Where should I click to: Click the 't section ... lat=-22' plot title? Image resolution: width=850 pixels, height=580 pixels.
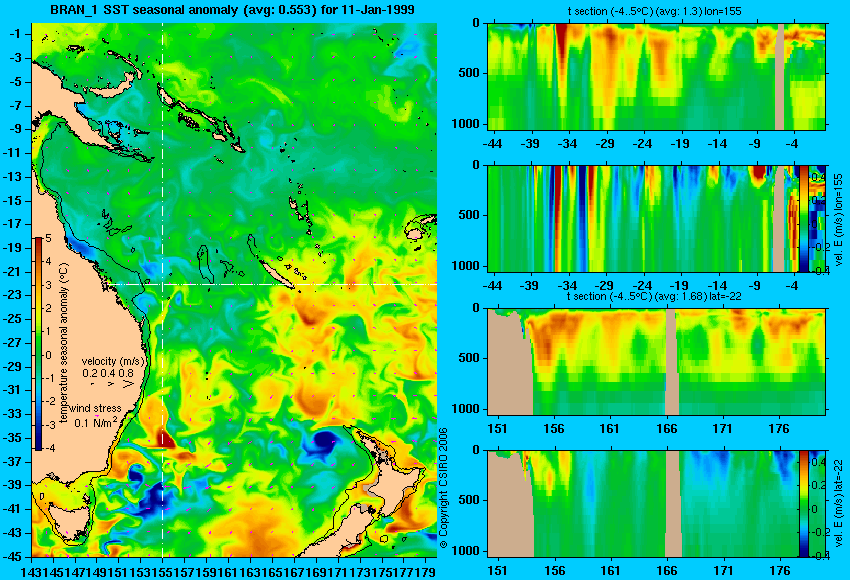(654, 296)
